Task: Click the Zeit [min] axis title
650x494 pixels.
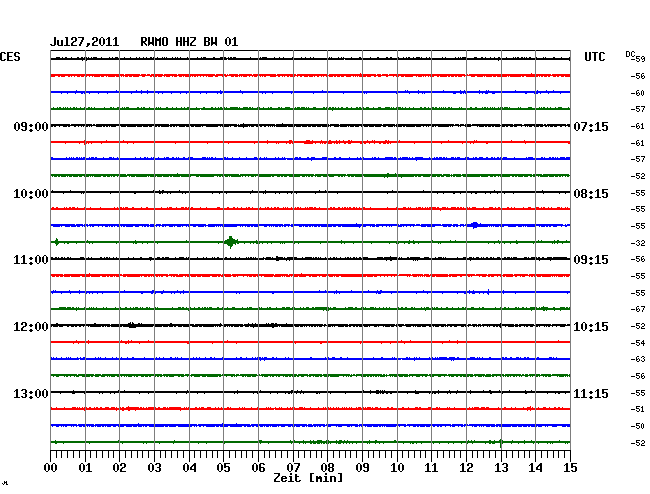Action: coord(308,478)
